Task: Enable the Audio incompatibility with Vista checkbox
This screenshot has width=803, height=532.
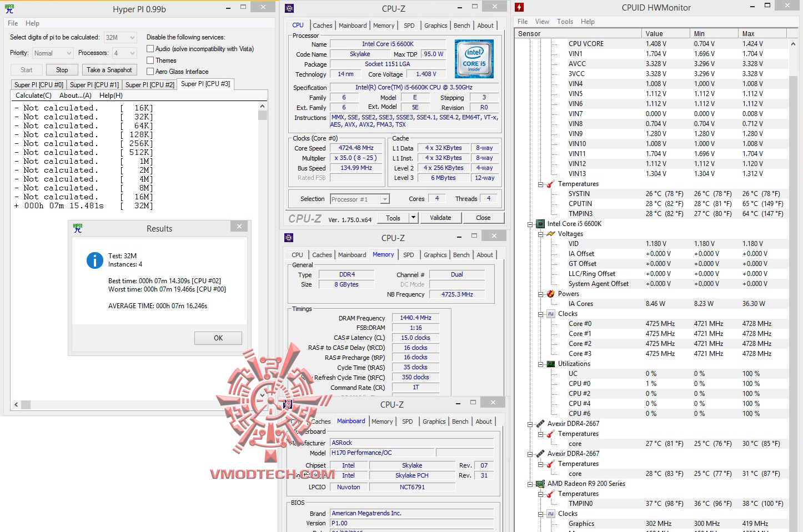Action: pyautogui.click(x=150, y=49)
